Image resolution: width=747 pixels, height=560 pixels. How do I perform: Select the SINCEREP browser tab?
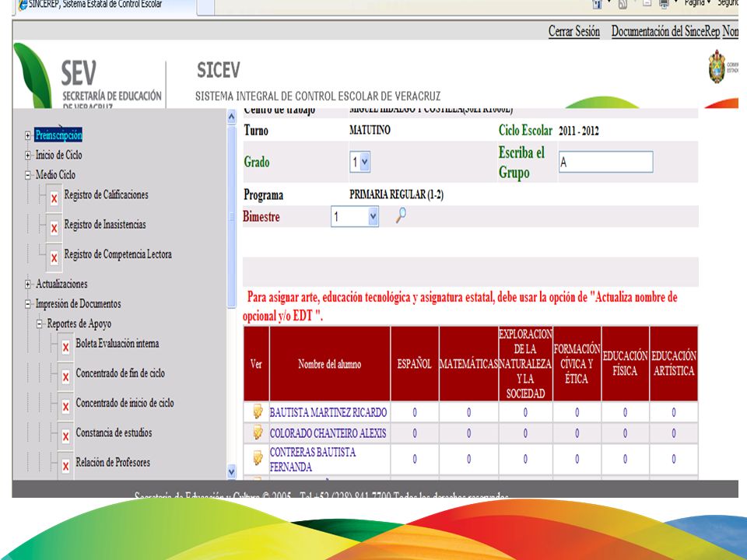[x=106, y=5]
